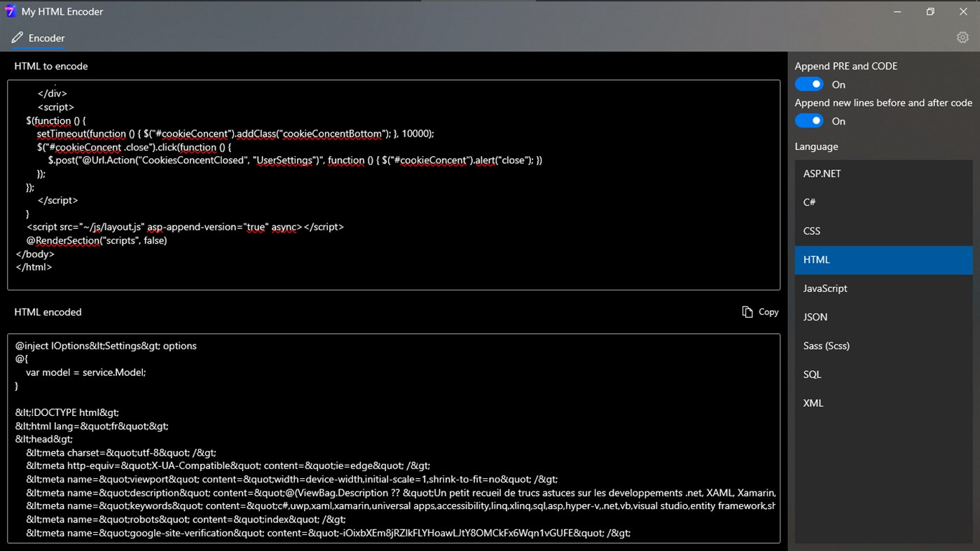The height and width of the screenshot is (551, 980).
Task: Pick SQL from the Language list
Action: tap(883, 374)
